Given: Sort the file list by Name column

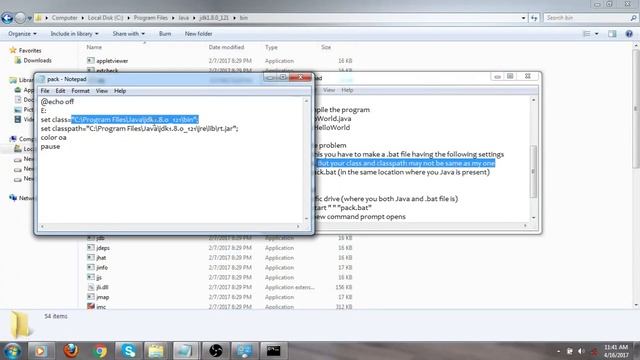Looking at the screenshot, I should [94, 47].
